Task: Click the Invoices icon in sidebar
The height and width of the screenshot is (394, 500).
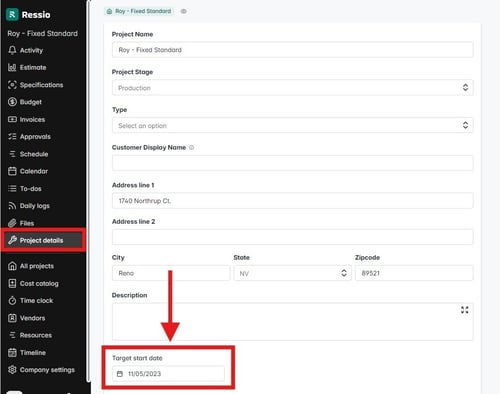Action: coord(12,119)
